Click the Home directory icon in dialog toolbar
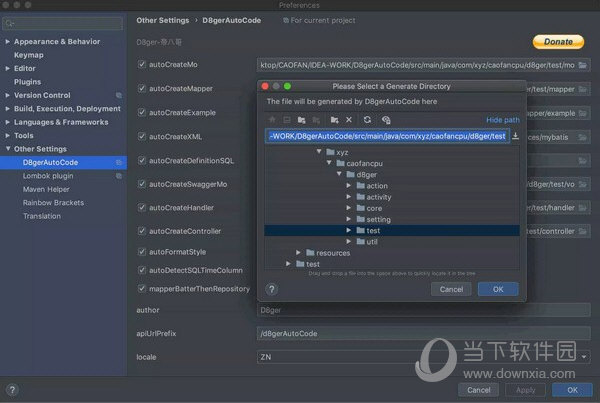 click(x=272, y=120)
